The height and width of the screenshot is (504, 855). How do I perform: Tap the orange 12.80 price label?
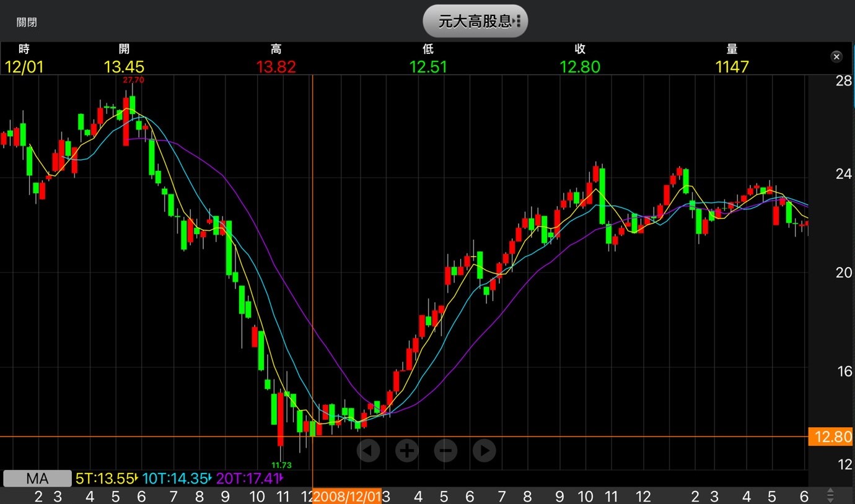[832, 437]
